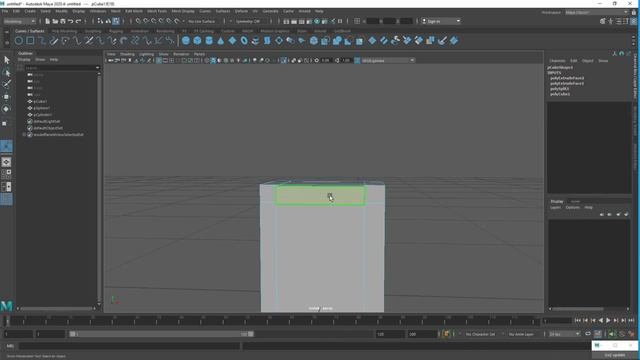This screenshot has width=640, height=360.
Task: Choose the Lasso select tool
Action: pyautogui.click(x=7, y=73)
